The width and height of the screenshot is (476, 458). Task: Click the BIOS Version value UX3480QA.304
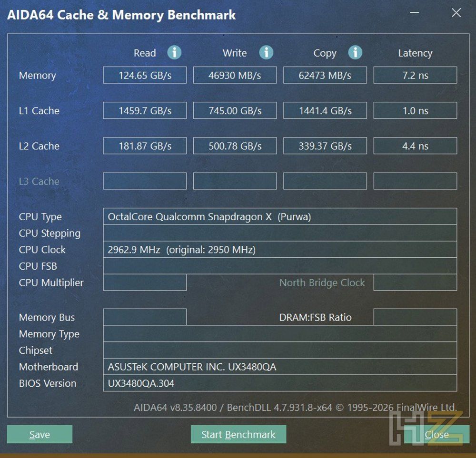pyautogui.click(x=280, y=383)
